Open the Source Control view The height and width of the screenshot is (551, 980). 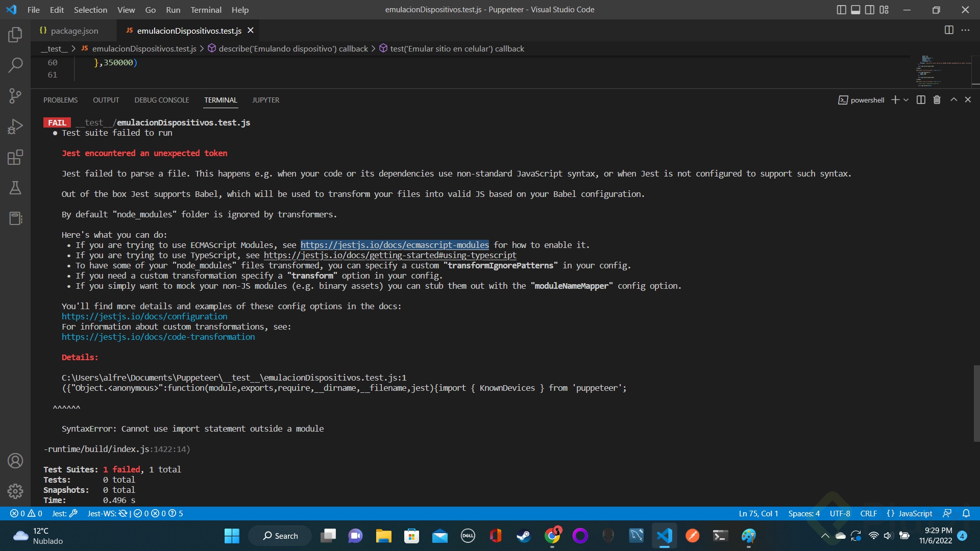15,96
